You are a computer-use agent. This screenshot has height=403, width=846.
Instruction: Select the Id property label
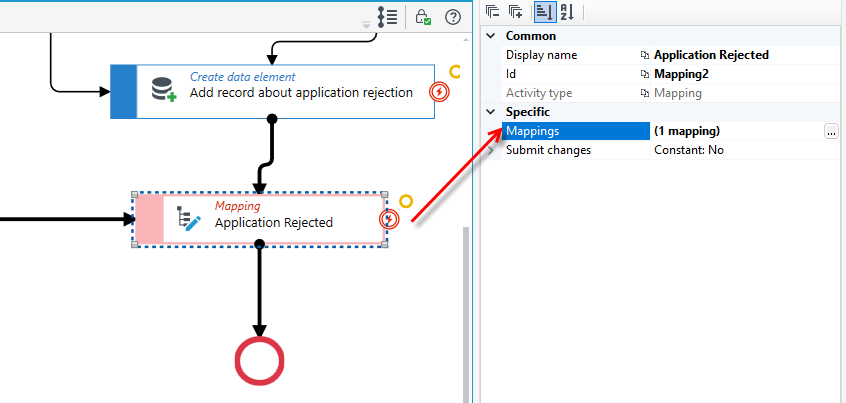coord(511,74)
